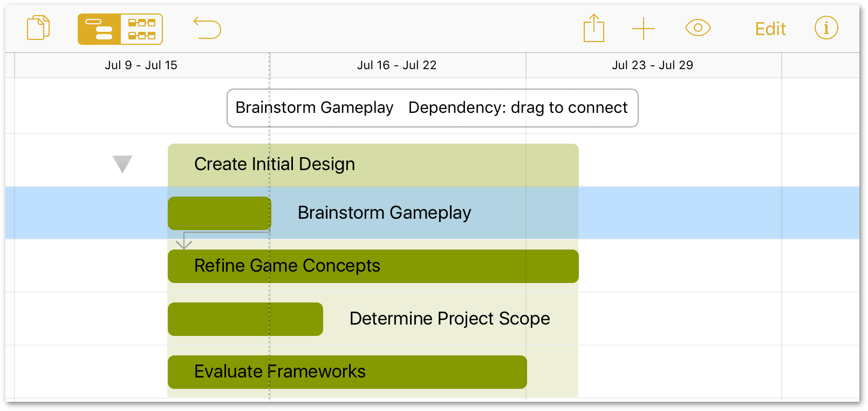
Task: Click the Determine Project Scope label text
Action: click(x=450, y=319)
